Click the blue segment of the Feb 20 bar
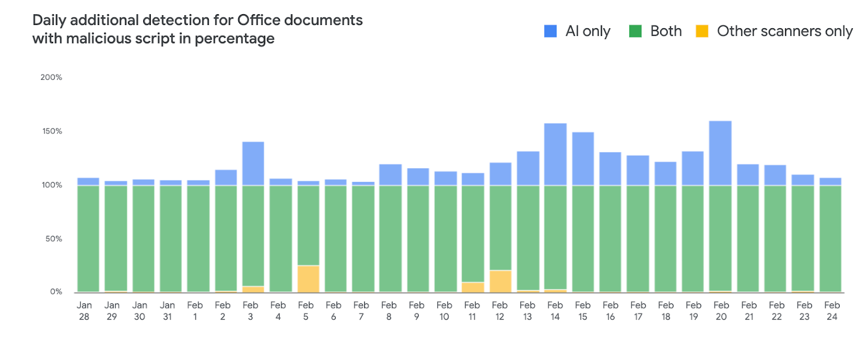 click(720, 153)
